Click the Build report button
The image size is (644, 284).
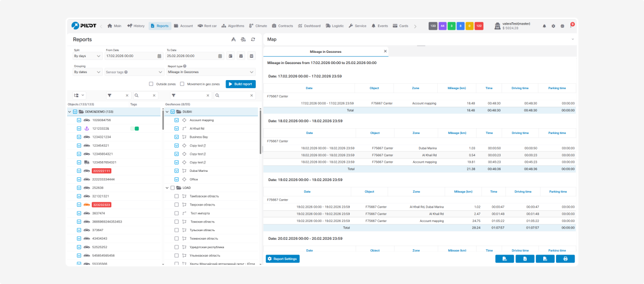[x=240, y=84]
